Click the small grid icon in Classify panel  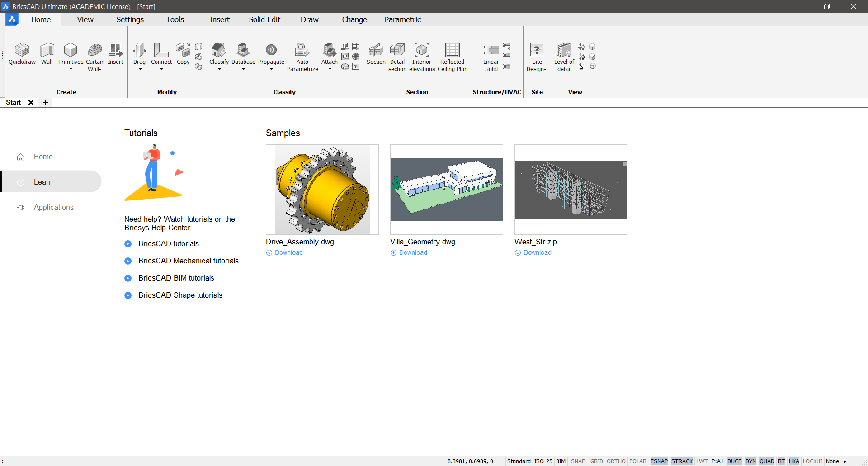(356, 47)
